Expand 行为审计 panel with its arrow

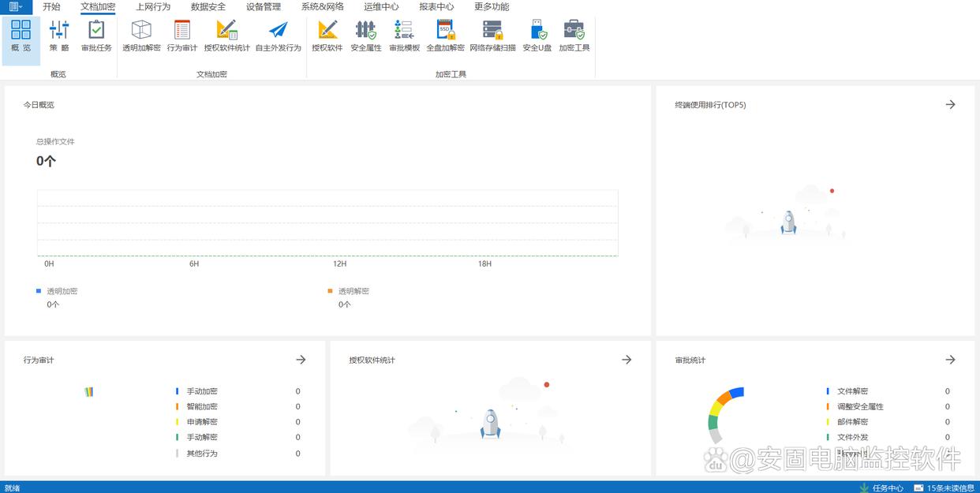point(301,360)
